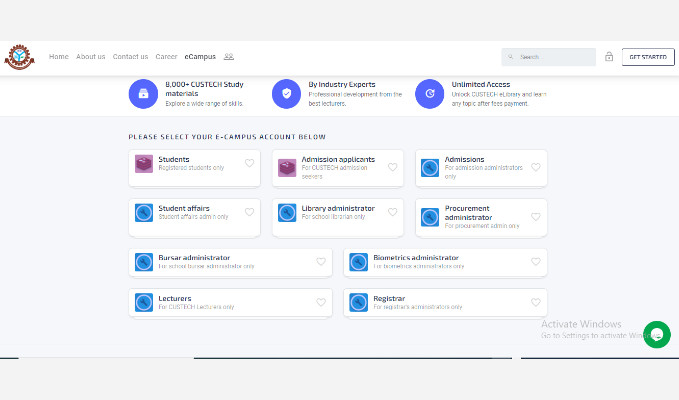Click the Admission applicants card icon

click(287, 167)
